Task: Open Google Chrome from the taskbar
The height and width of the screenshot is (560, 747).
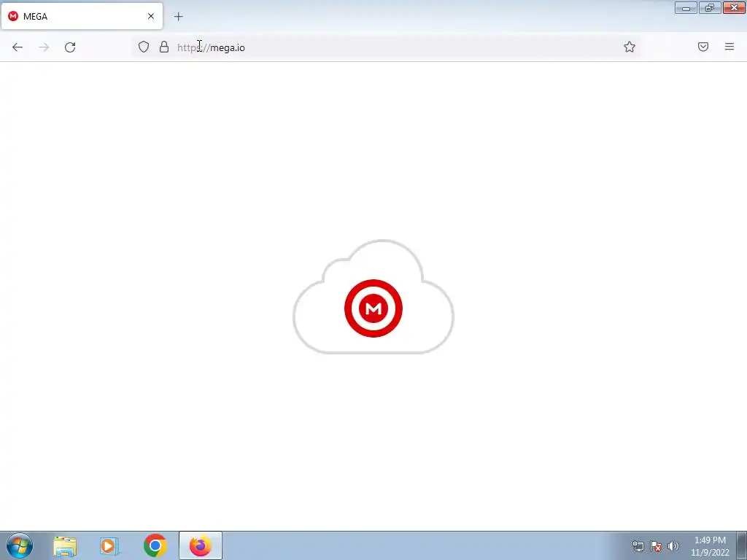Action: [x=155, y=545]
